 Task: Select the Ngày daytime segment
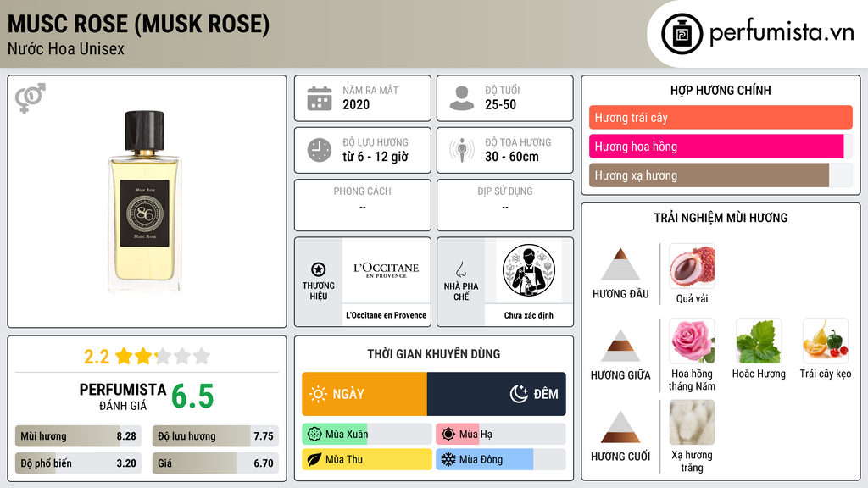pyautogui.click(x=364, y=394)
